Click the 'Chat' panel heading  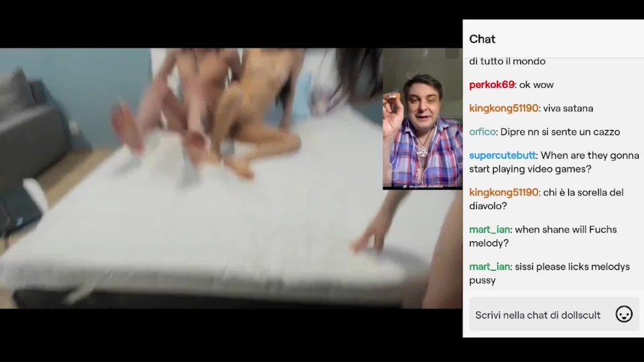[482, 39]
